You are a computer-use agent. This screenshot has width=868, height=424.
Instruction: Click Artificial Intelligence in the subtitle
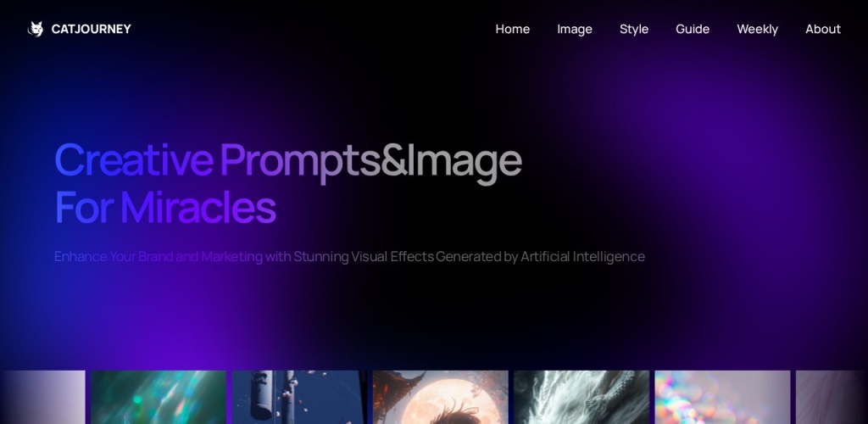(x=582, y=257)
